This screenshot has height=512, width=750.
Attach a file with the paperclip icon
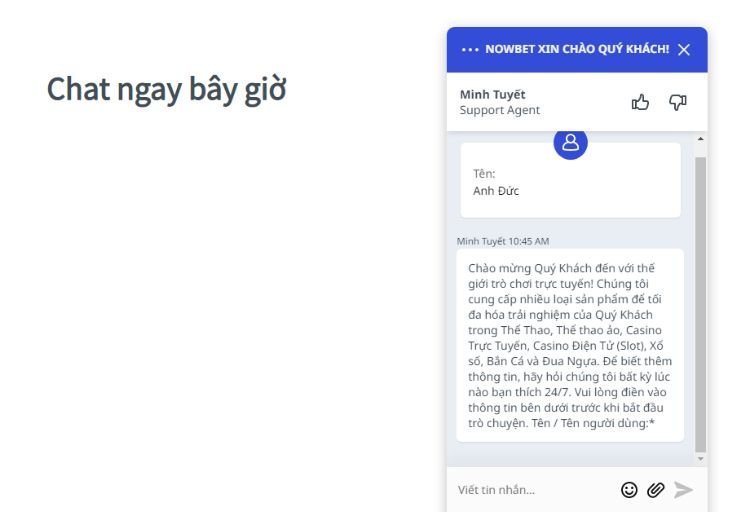tap(656, 489)
